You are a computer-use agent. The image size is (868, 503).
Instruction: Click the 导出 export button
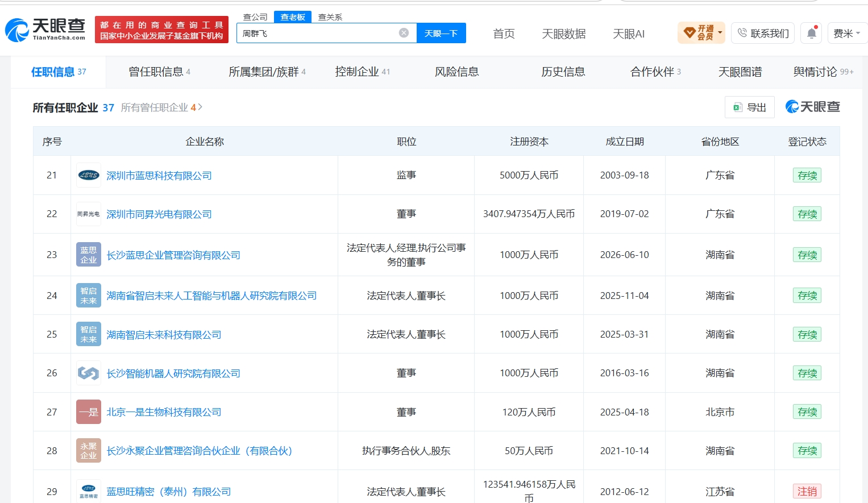(750, 107)
